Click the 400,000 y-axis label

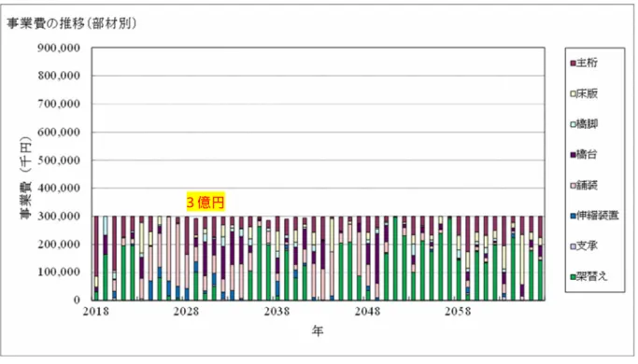pyautogui.click(x=59, y=189)
